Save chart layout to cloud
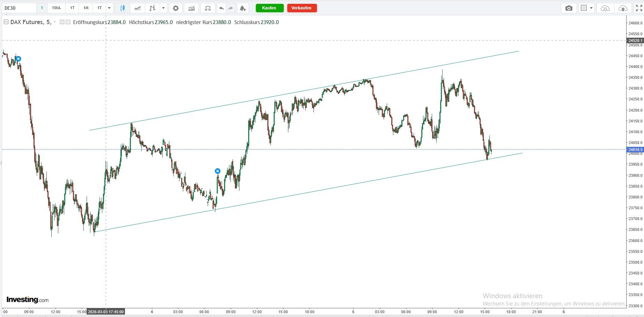This screenshot has width=644, height=317. 623,8
